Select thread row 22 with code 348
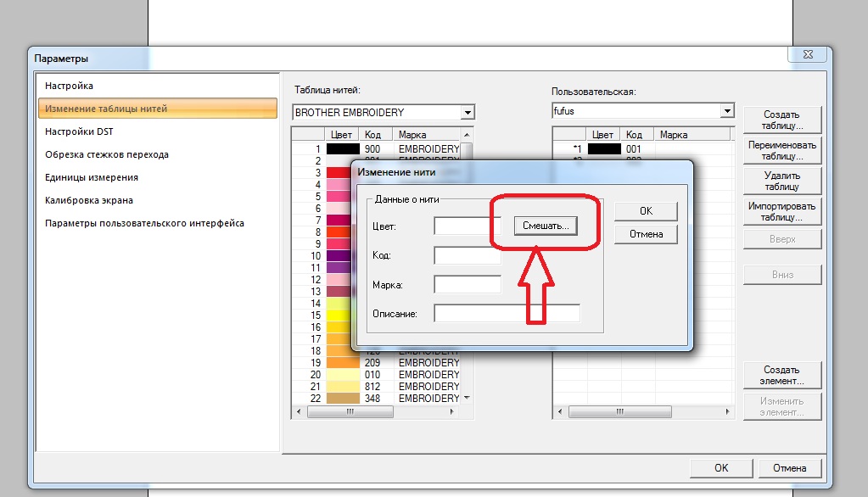 coord(382,398)
